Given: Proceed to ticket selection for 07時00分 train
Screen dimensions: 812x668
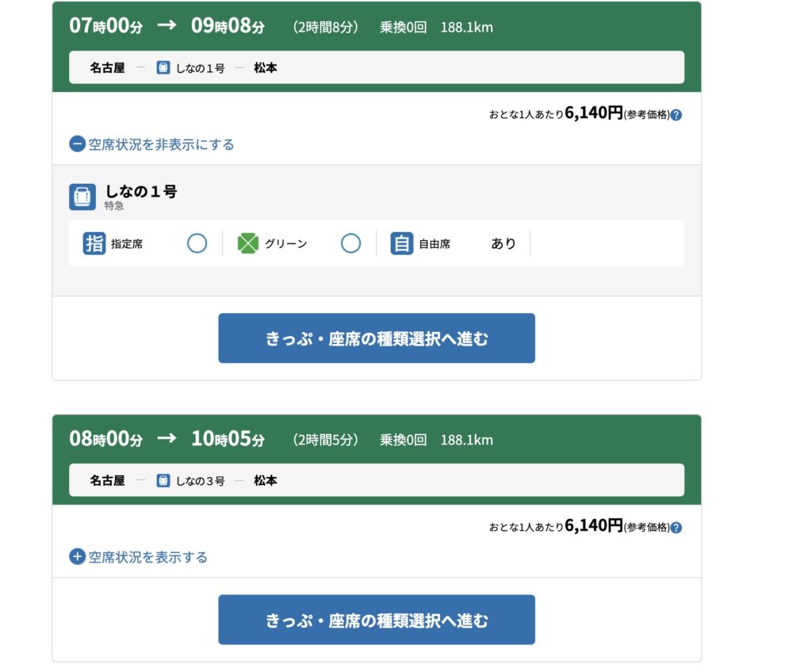Looking at the screenshot, I should pyautogui.click(x=377, y=338).
